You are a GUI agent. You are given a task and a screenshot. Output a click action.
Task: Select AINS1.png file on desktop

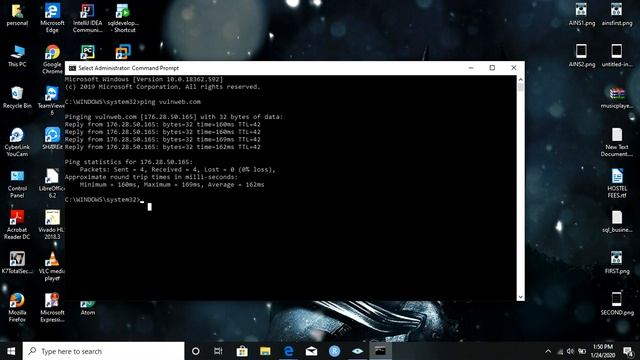(x=582, y=15)
